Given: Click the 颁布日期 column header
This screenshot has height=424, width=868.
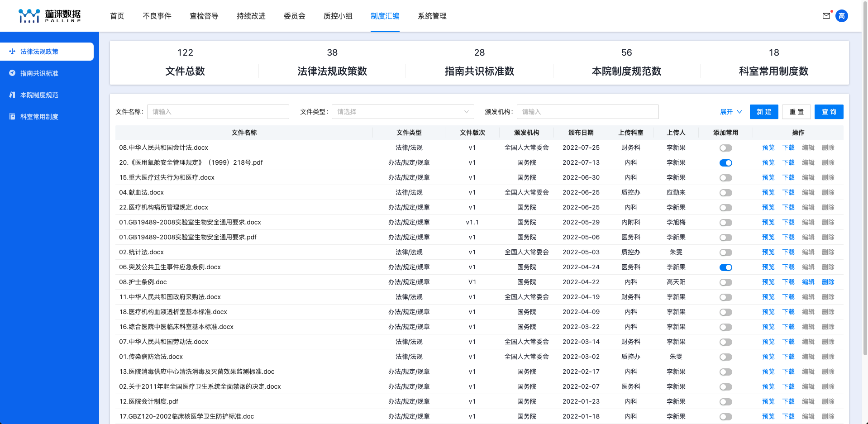Looking at the screenshot, I should [x=581, y=133].
